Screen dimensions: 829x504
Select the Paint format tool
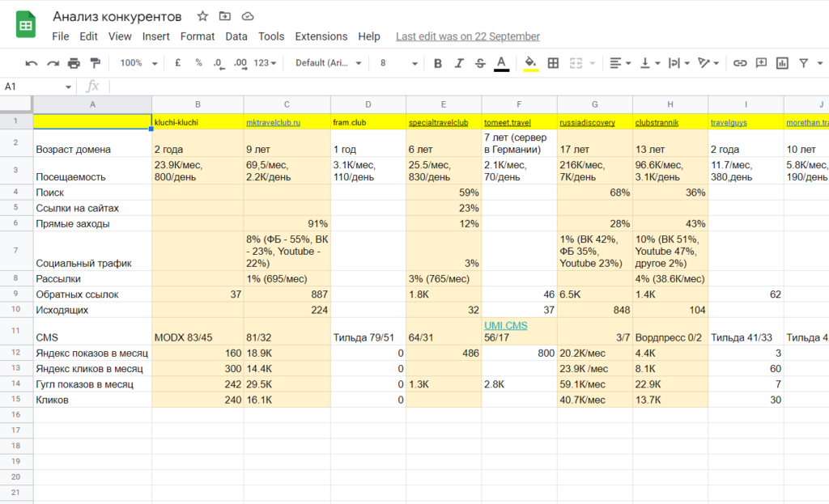click(96, 63)
